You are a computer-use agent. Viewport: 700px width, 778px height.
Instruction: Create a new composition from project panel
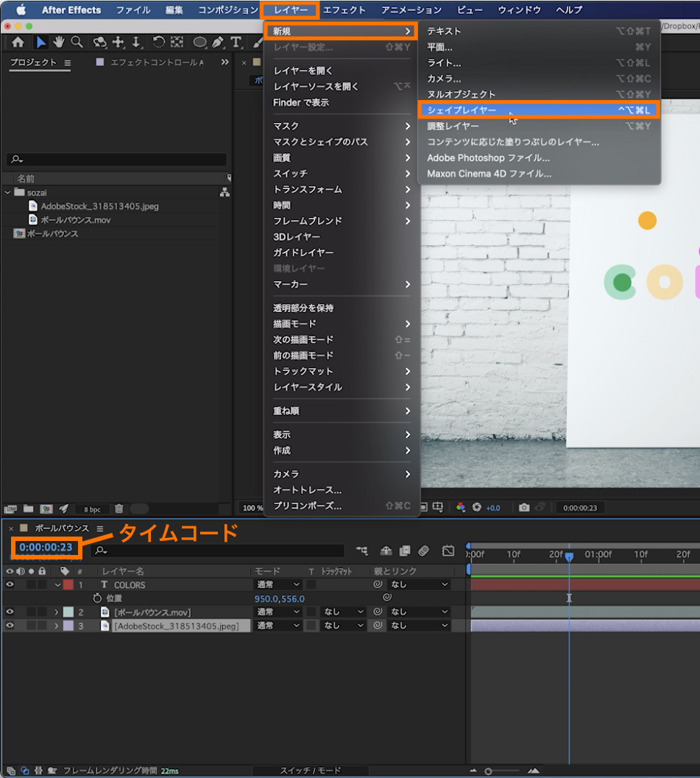pyautogui.click(x=46, y=509)
